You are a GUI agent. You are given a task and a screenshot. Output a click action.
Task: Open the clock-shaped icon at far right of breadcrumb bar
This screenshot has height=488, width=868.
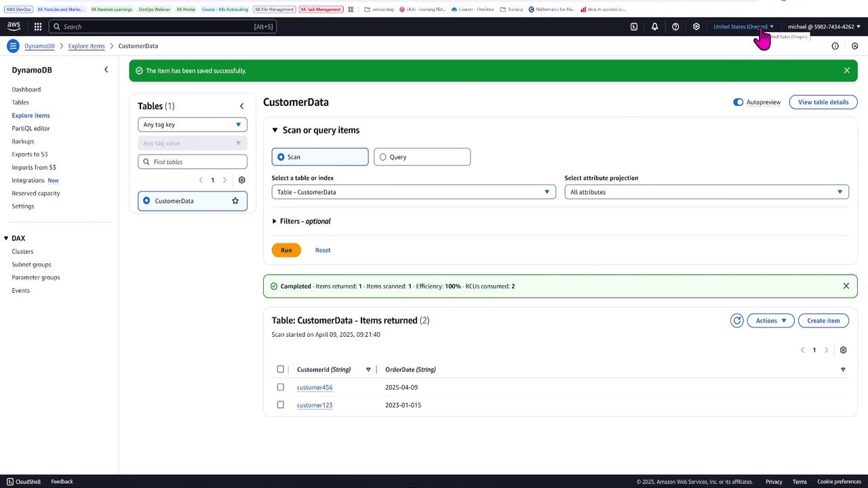854,46
